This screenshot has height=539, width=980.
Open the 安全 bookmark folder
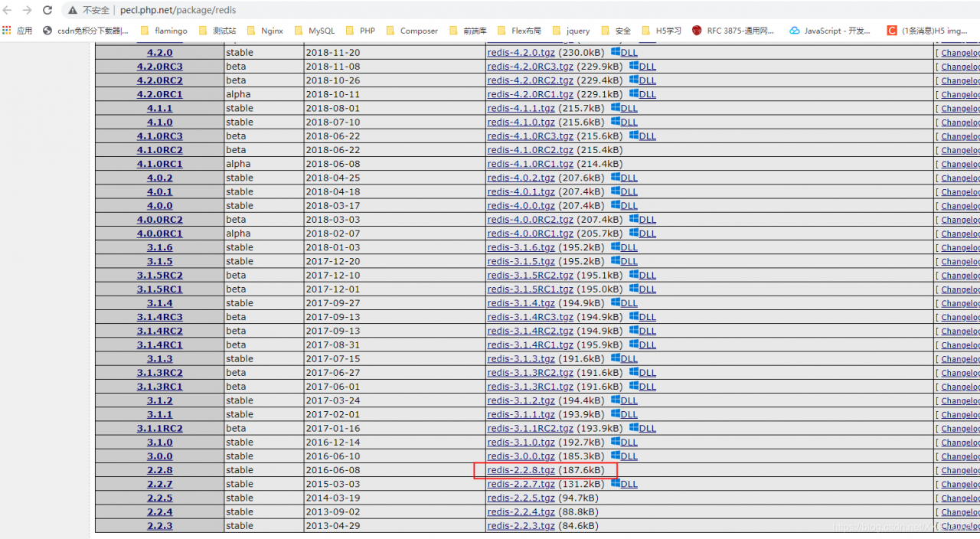click(616, 31)
